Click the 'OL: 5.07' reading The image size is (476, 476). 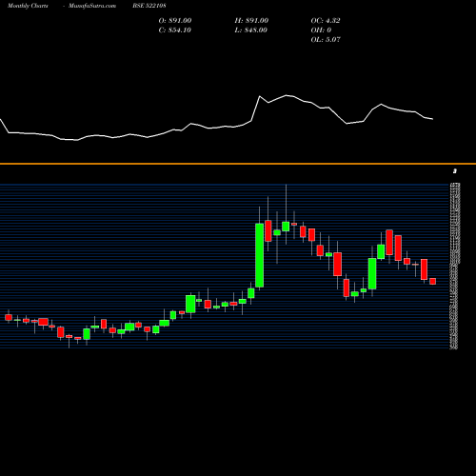pyautogui.click(x=326, y=40)
